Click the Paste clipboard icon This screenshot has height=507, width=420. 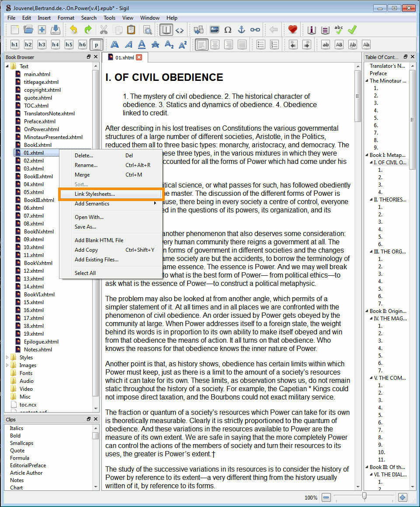tap(131, 30)
